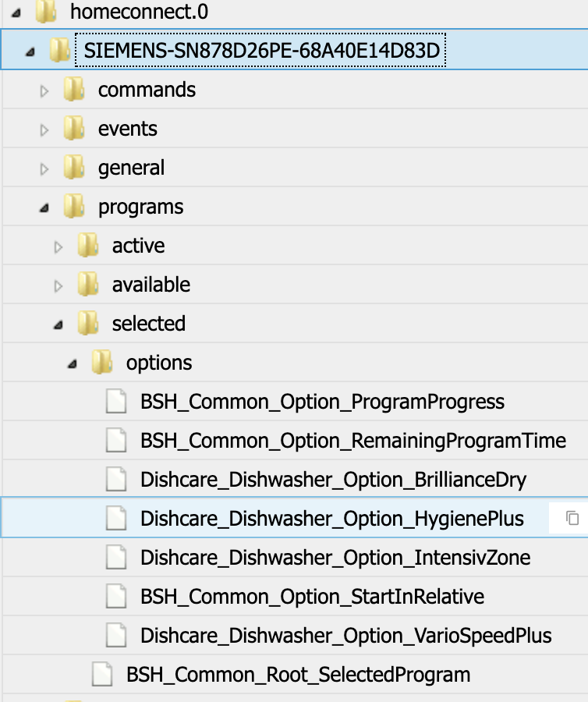Select BSH_Common_Root_SelectedProgram text
This screenshot has width=588, height=702.
(298, 675)
